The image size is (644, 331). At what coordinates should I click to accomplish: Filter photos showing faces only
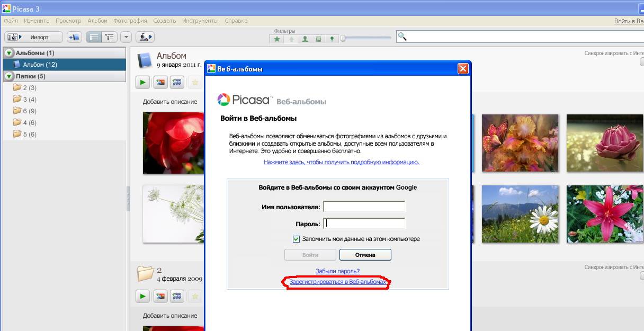305,39
